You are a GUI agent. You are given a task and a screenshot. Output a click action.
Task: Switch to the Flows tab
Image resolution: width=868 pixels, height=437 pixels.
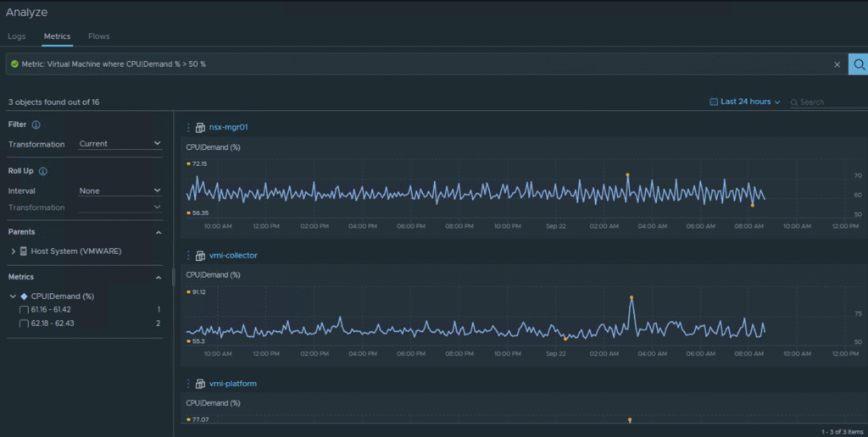pos(99,36)
